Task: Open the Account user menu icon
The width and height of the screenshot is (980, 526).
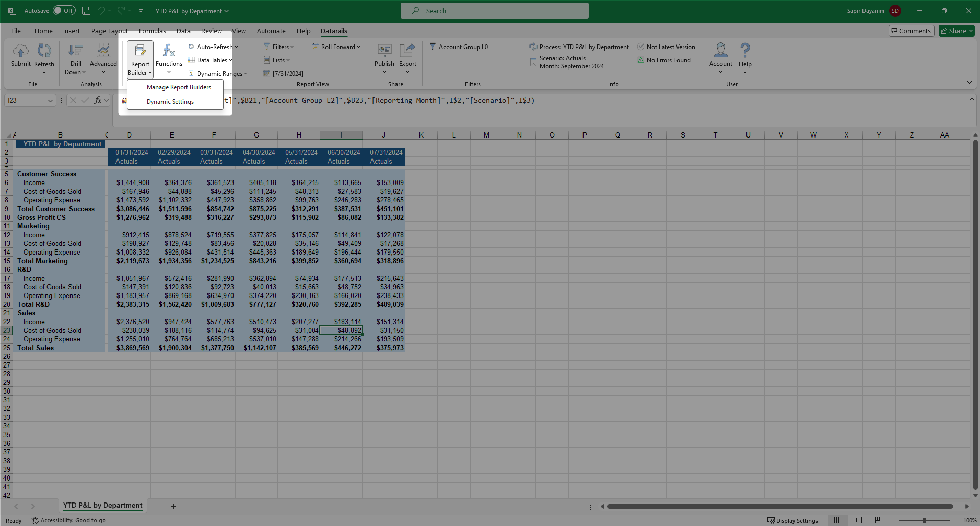Action: pos(720,51)
